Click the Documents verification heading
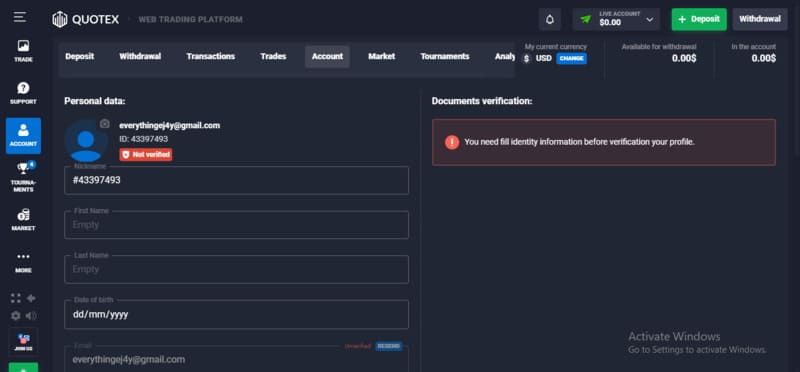The width and height of the screenshot is (800, 372). point(482,101)
